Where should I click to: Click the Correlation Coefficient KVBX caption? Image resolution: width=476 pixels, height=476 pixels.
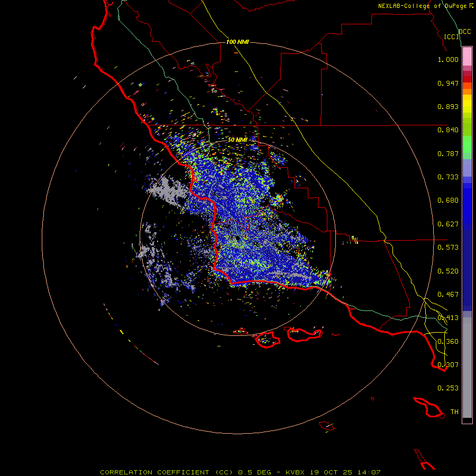(240, 472)
